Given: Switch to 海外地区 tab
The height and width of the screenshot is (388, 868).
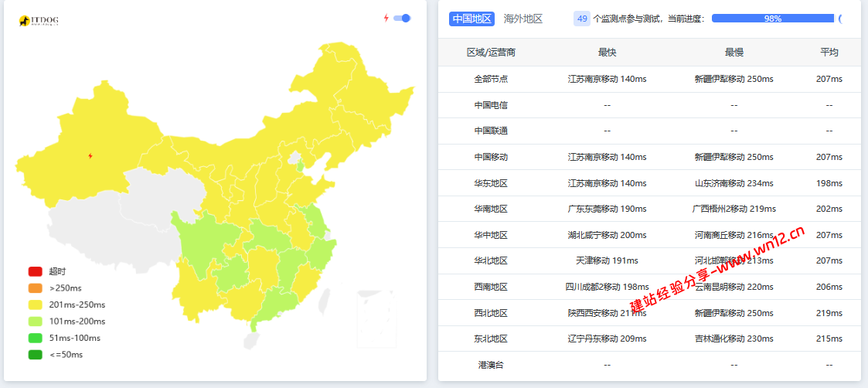Looking at the screenshot, I should point(523,19).
